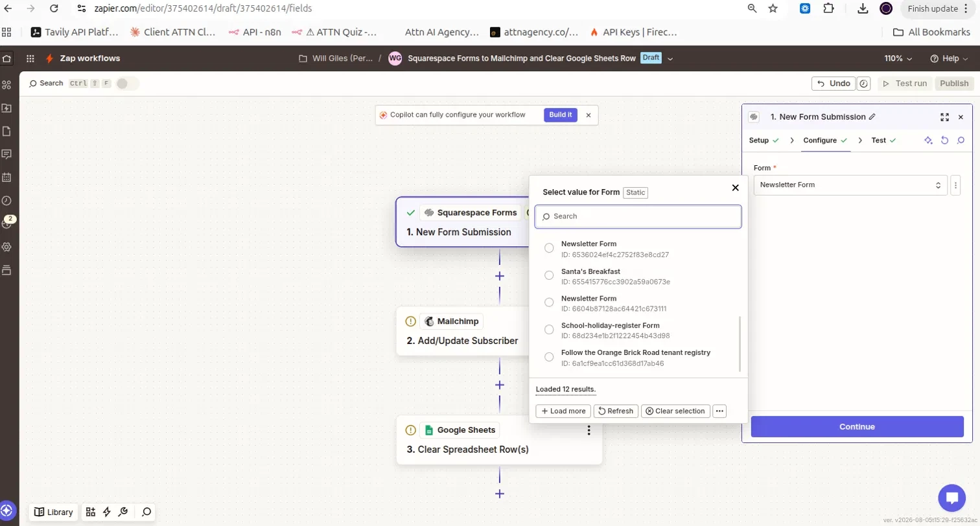Click the Clear selection button

(x=675, y=411)
